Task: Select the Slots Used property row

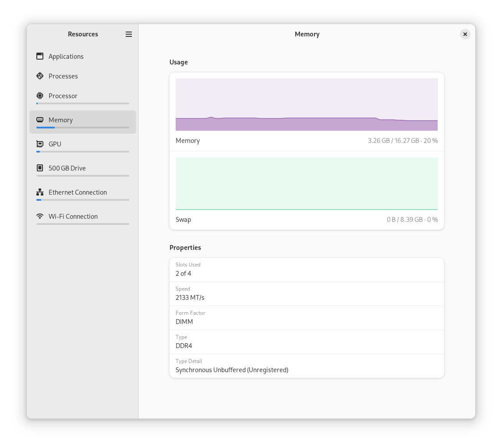Action: pyautogui.click(x=307, y=270)
